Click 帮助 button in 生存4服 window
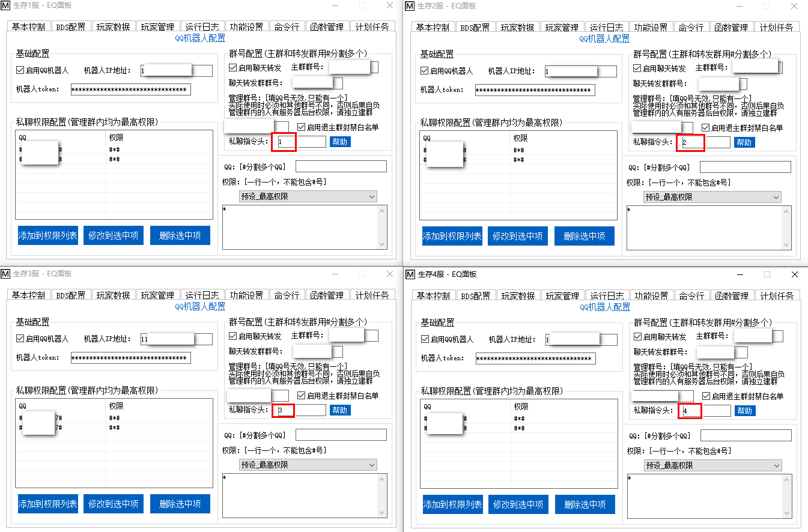This screenshot has width=808, height=532. [745, 411]
